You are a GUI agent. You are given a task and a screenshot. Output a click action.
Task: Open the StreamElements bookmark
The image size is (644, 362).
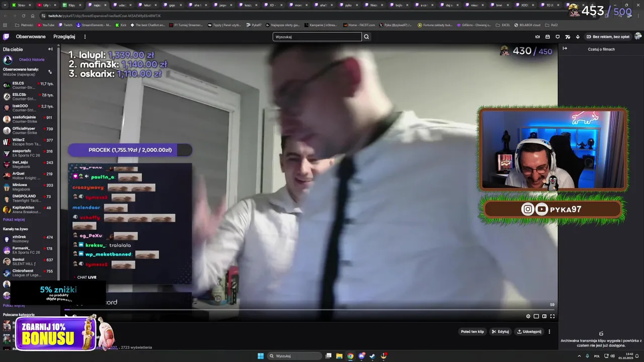[x=94, y=25]
